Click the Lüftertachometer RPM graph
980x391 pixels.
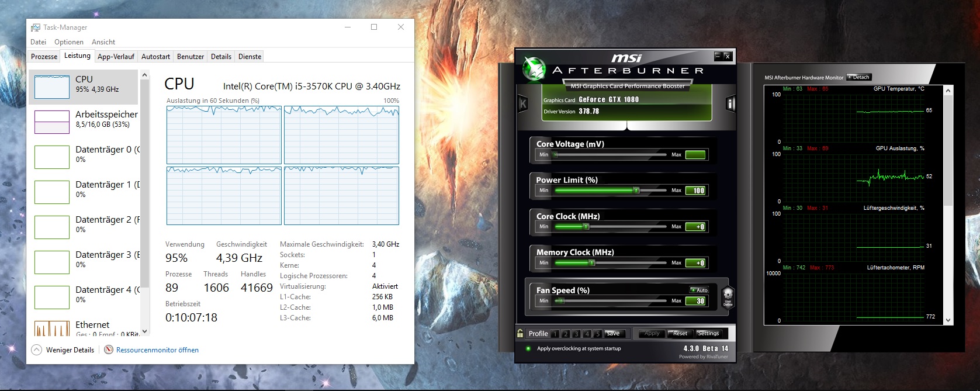click(x=854, y=296)
